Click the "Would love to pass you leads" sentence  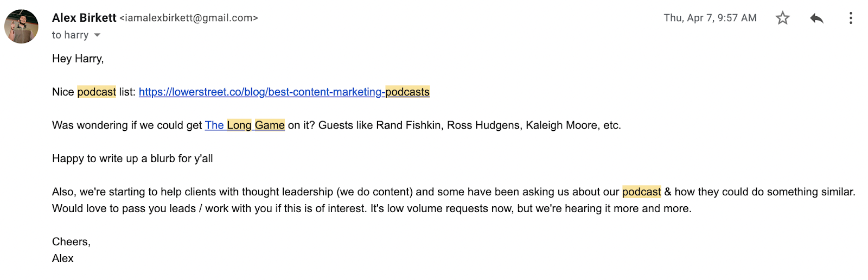pyautogui.click(x=163, y=209)
